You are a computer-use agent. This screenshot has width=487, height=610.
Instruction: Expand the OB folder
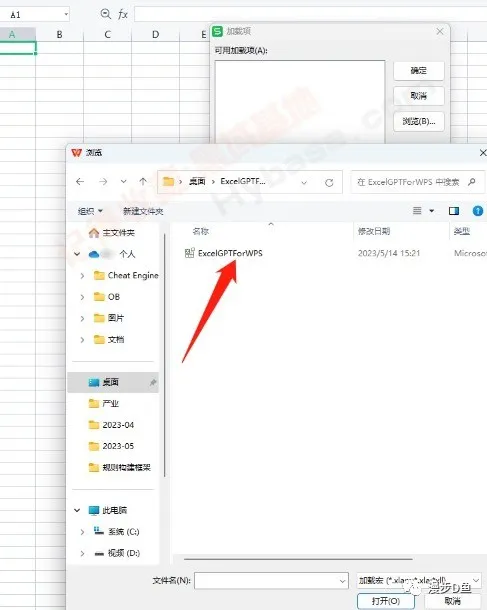click(82, 297)
